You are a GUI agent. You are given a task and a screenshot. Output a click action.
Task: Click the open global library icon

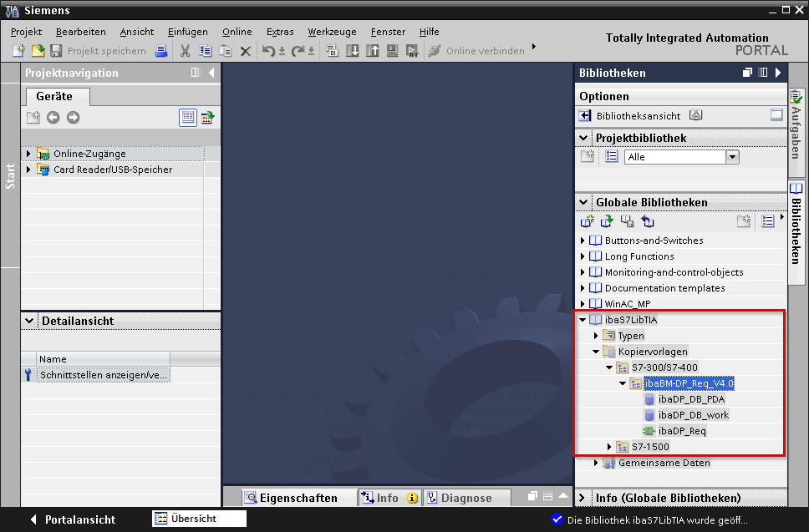(x=607, y=221)
